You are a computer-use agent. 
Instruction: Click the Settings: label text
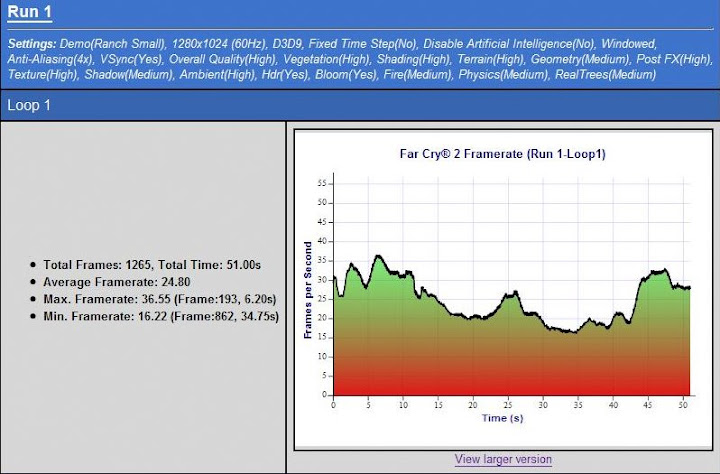tap(32, 44)
